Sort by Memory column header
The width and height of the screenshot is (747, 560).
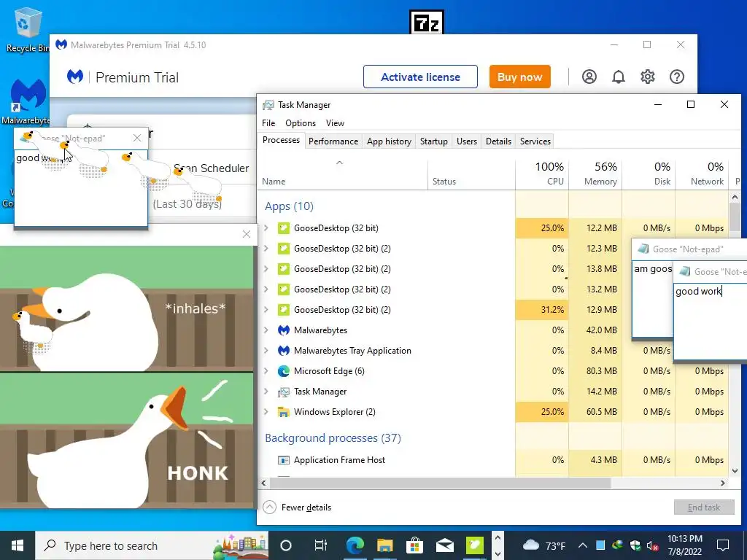(x=595, y=174)
